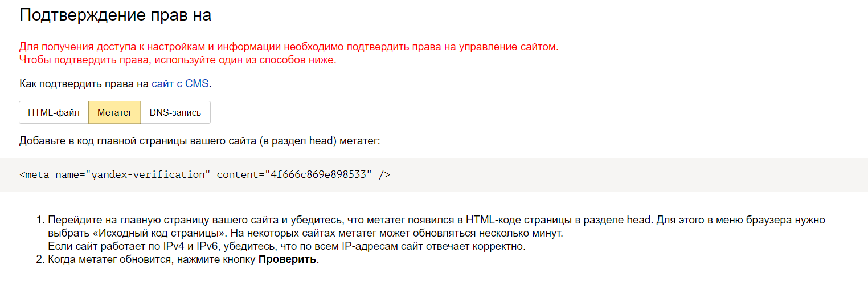Image resolution: width=868 pixels, height=297 pixels.
Task: Open the "сайт с CMS" link
Action: [180, 84]
